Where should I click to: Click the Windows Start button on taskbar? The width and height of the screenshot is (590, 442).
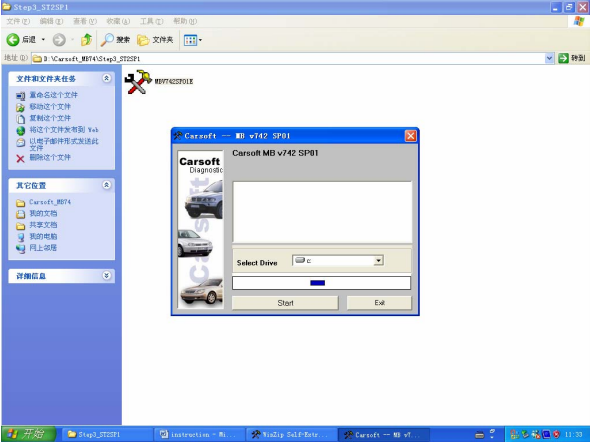pyautogui.click(x=28, y=434)
